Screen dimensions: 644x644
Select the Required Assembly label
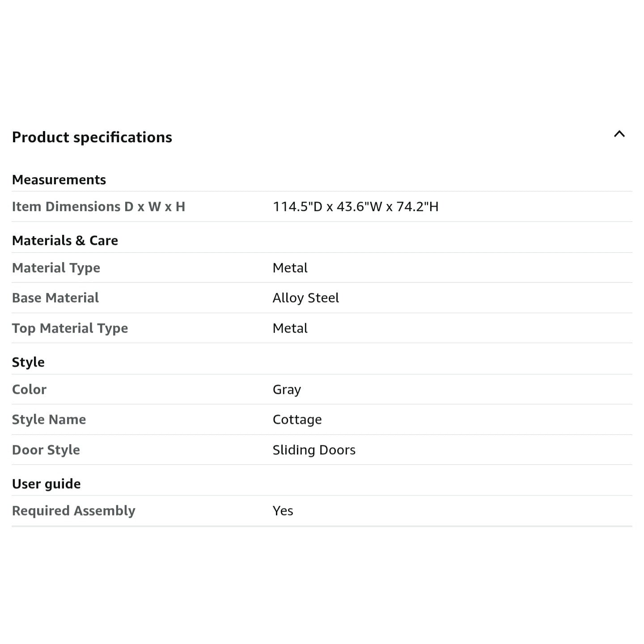[73, 511]
